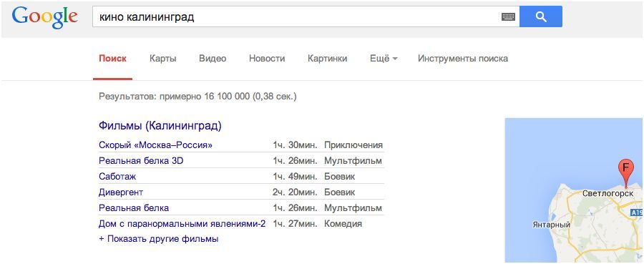Expand '+ Показать другие фильмы'

point(159,238)
